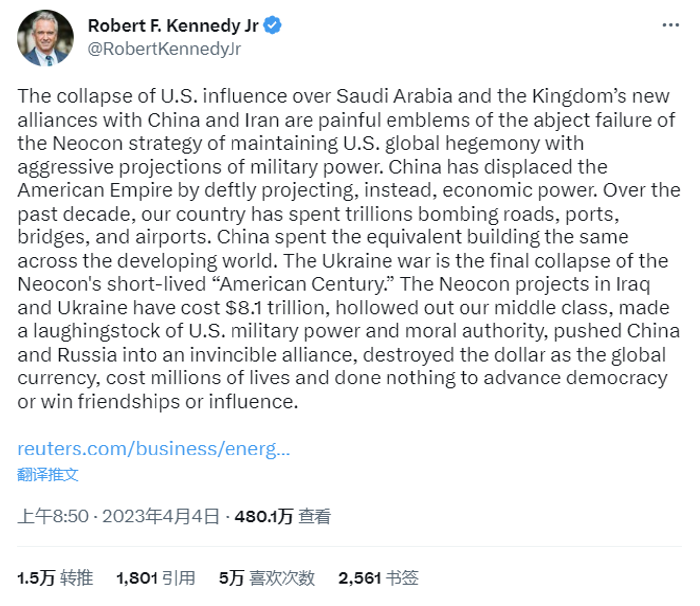
Task: Show the 5万 喜欢次数 likes list
Action: (267, 578)
